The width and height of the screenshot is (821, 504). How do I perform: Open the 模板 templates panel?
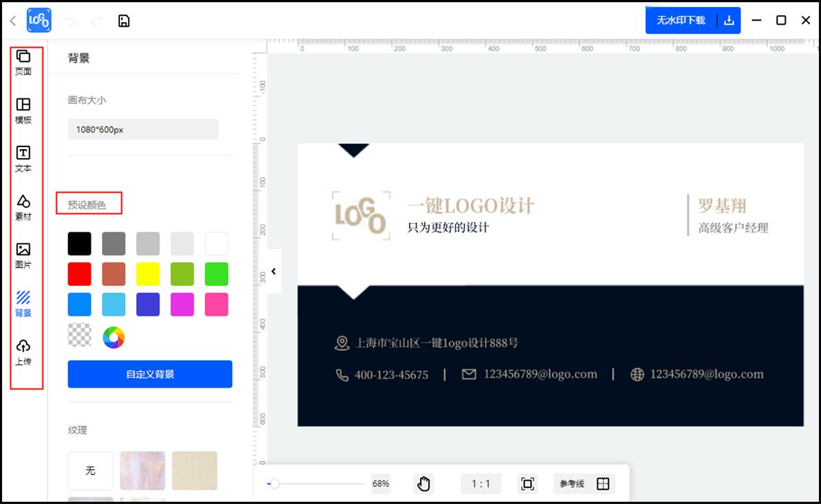23,111
